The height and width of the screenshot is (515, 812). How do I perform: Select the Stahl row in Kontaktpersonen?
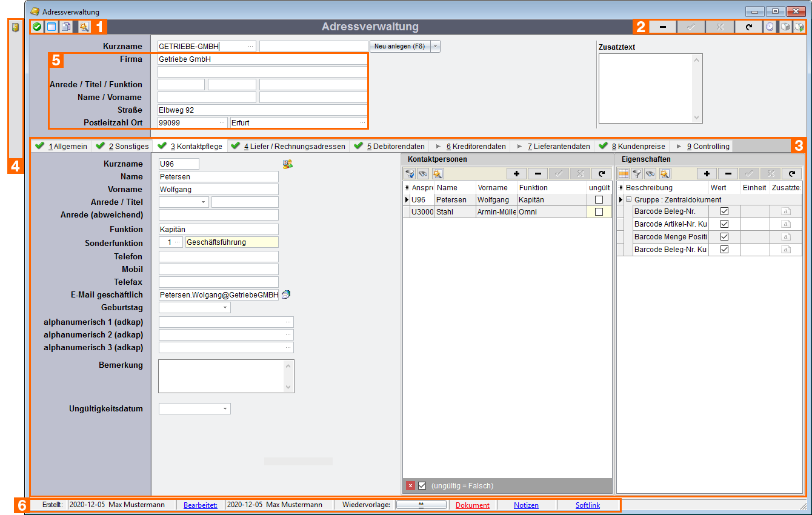507,212
